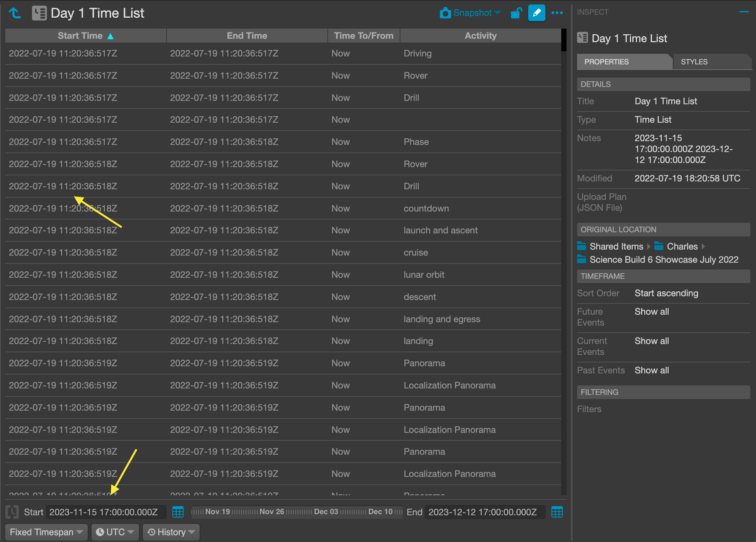This screenshot has width=756, height=542.
Task: Click the navigate-up arrow beside the title
Action: pos(14,12)
